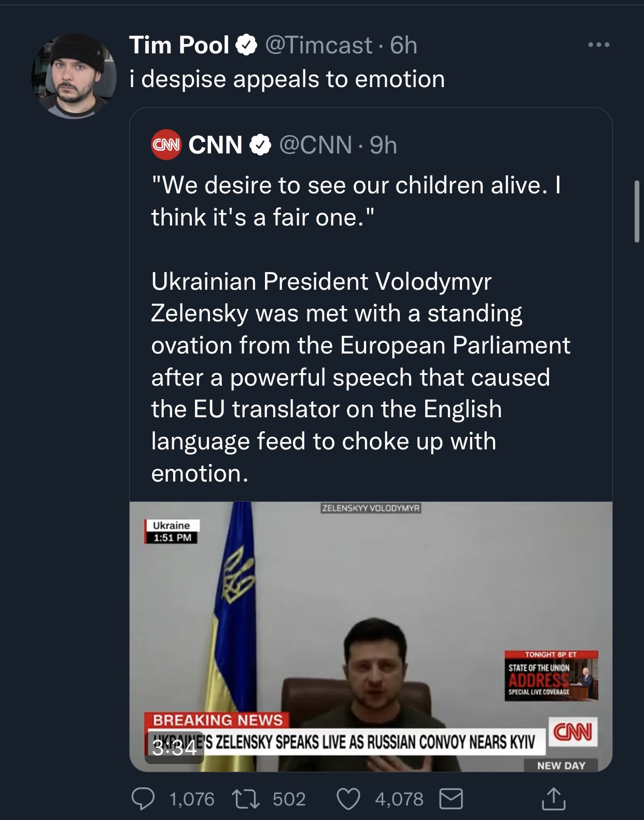
Task: Like the tweet with the heart icon
Action: point(348,799)
